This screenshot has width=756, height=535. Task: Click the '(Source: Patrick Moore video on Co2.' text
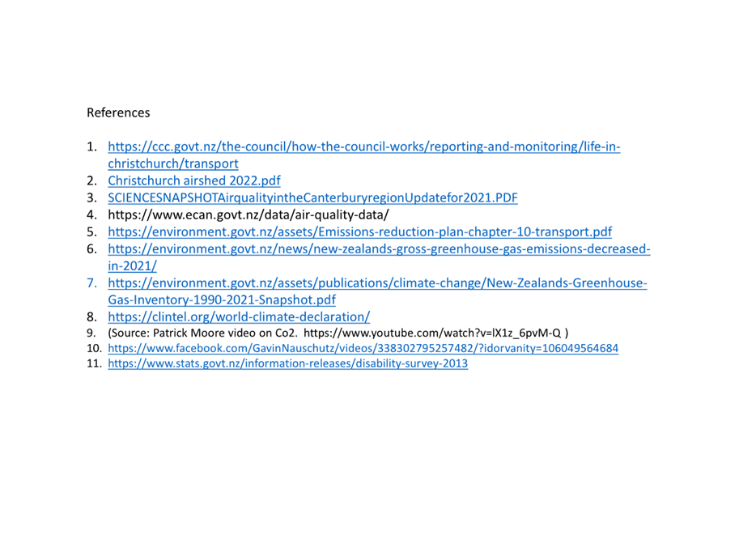203,333
